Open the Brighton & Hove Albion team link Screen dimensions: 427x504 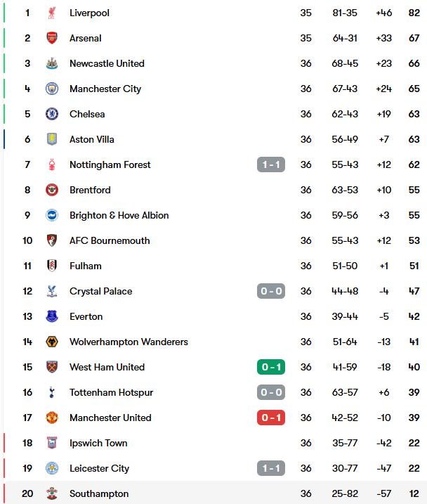coord(119,215)
